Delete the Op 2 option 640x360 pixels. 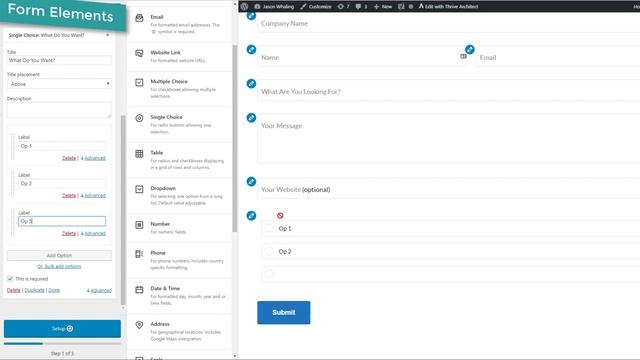[x=69, y=196]
